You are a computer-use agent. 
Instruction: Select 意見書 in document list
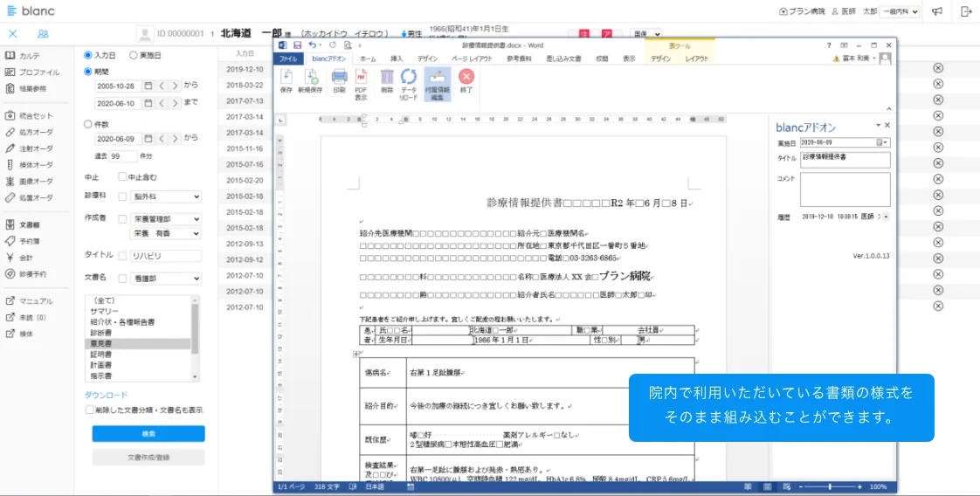137,343
